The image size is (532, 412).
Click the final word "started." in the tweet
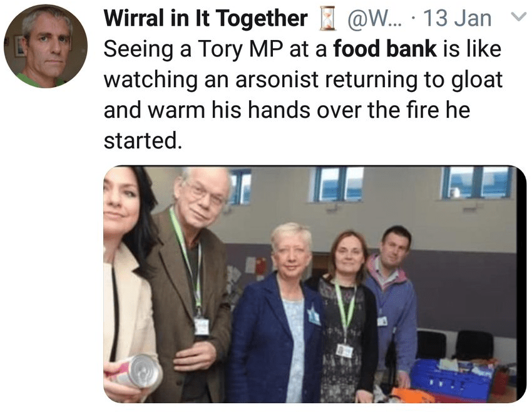pos(143,140)
